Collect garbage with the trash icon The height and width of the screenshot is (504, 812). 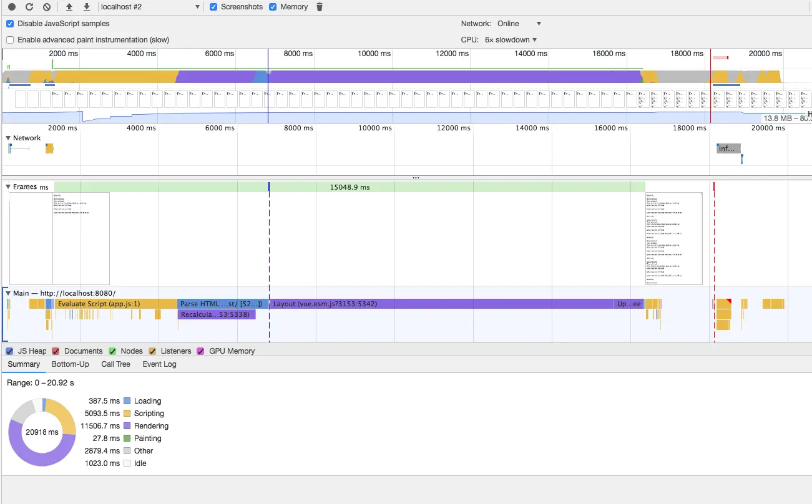320,7
